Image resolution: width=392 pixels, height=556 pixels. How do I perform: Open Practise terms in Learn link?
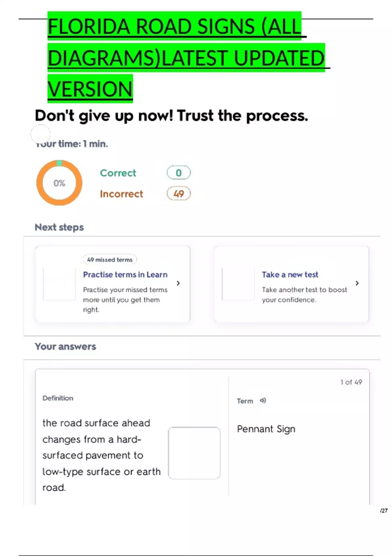point(125,275)
